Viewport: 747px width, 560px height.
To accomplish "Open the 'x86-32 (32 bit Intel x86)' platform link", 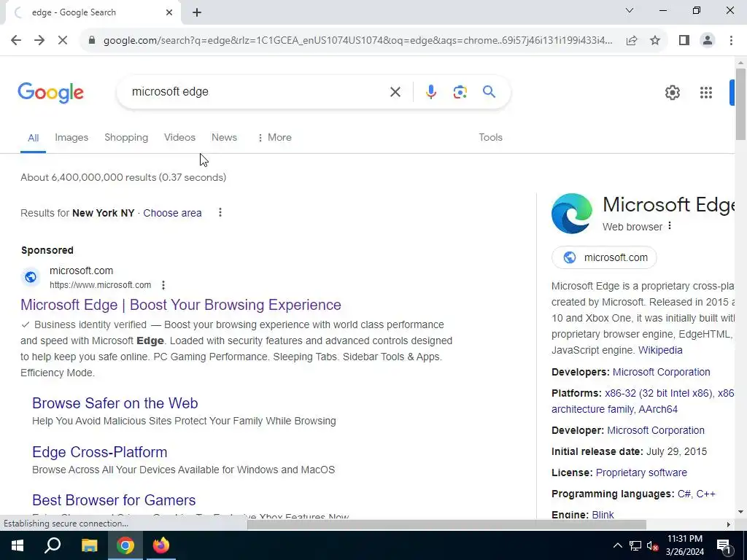I will [x=659, y=393].
